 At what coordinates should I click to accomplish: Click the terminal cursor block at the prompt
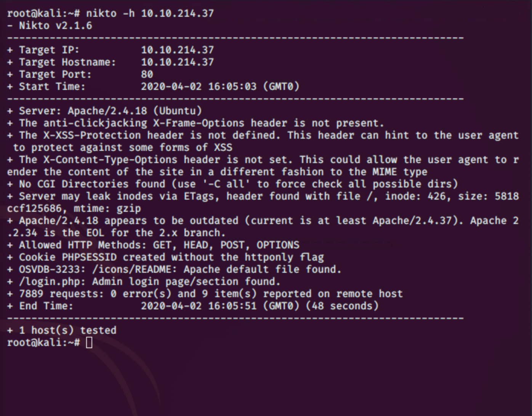pyautogui.click(x=89, y=342)
